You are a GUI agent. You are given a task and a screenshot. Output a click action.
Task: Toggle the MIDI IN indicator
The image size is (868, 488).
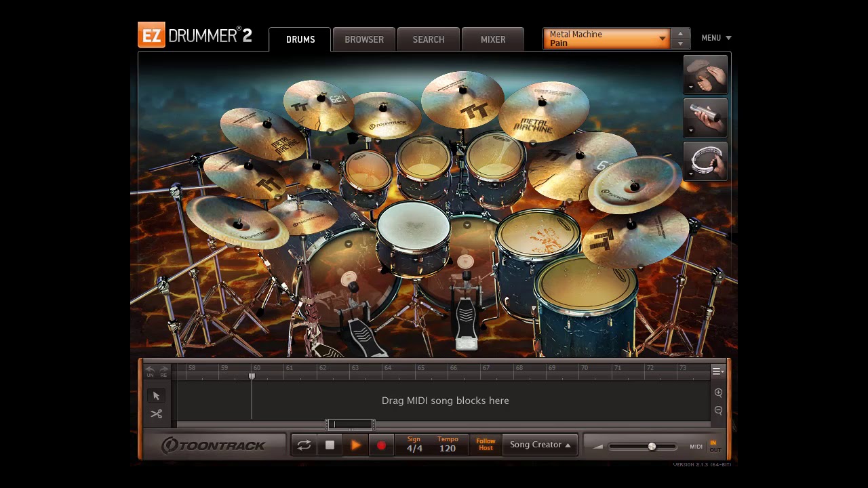click(x=713, y=443)
